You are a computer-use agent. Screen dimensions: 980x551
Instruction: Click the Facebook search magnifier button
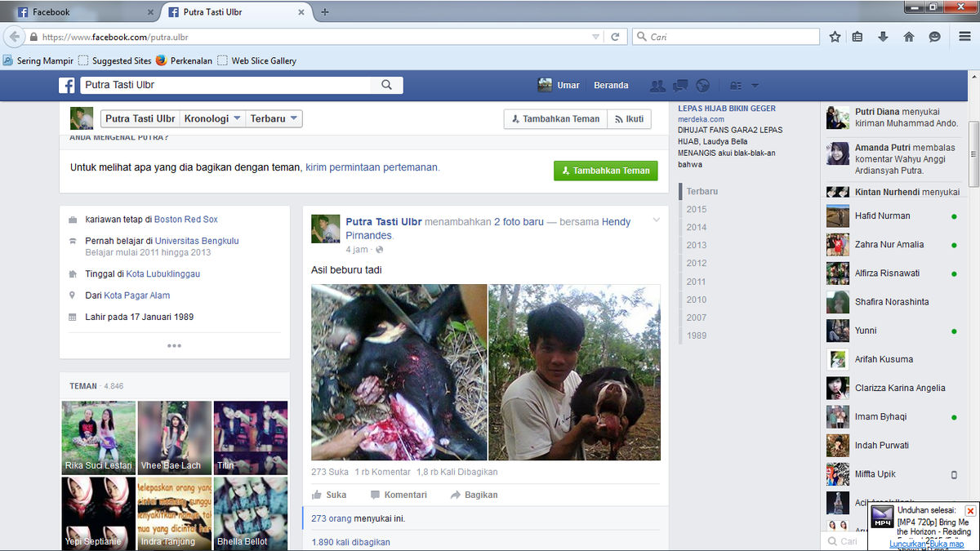pos(387,85)
